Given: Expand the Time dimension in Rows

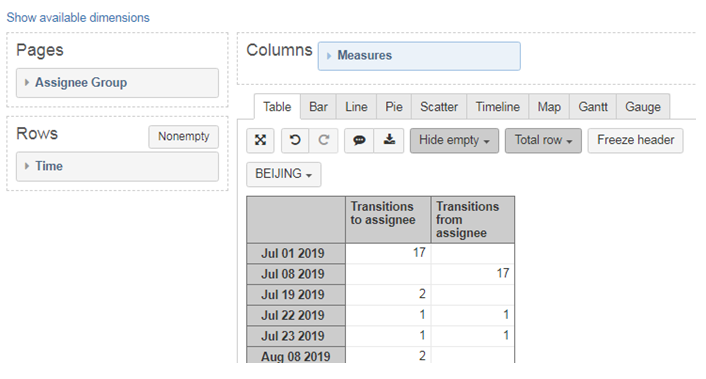Looking at the screenshot, I should pyautogui.click(x=118, y=166).
